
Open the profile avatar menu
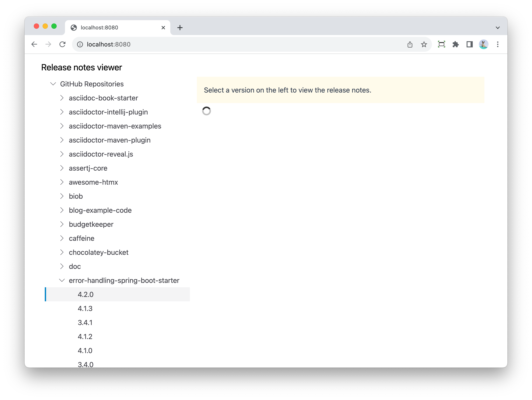[483, 44]
